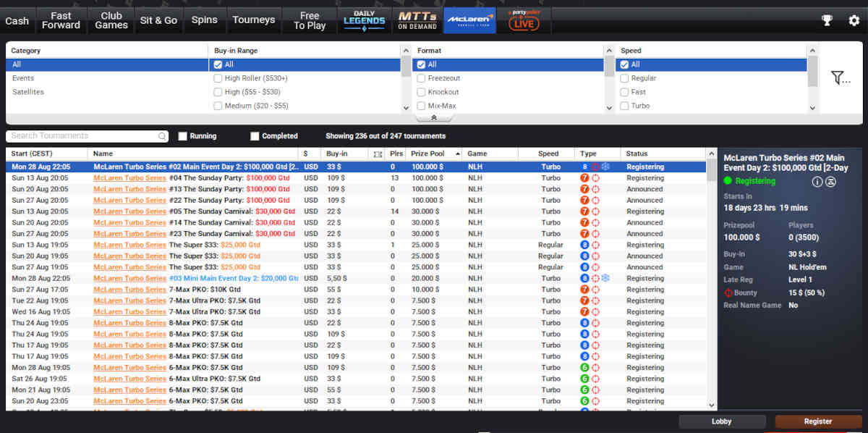Image resolution: width=868 pixels, height=433 pixels.
Task: Click bounty target icon in #05 Sunday Carnival row
Action: click(595, 211)
